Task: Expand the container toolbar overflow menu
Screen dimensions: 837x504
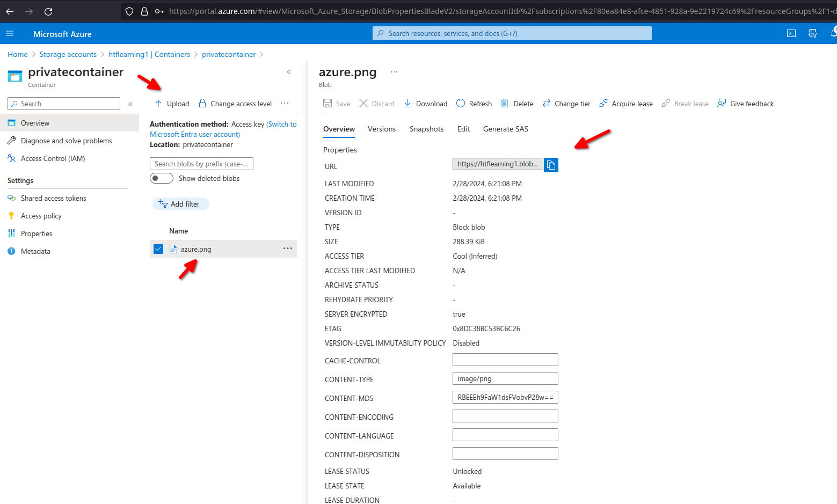Action: 285,104
